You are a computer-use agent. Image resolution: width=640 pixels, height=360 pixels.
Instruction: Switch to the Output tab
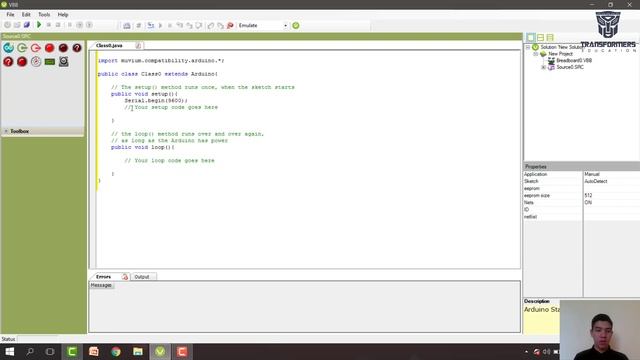click(x=142, y=277)
